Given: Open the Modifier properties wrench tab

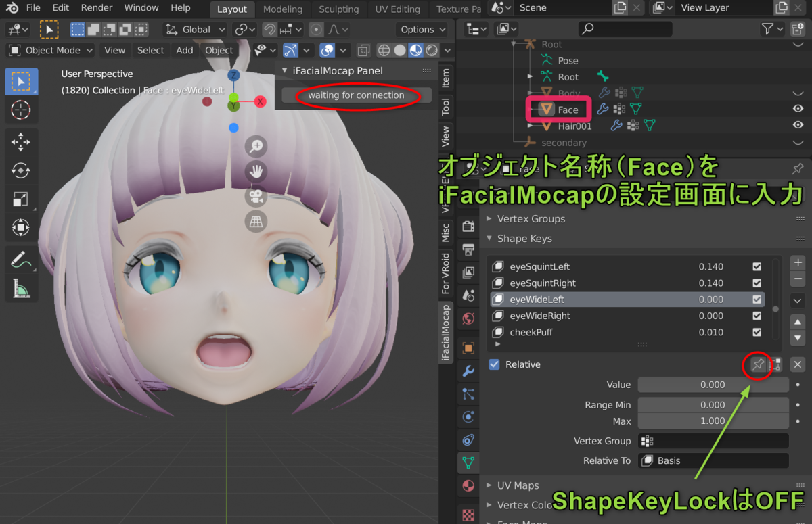Looking at the screenshot, I should click(468, 371).
